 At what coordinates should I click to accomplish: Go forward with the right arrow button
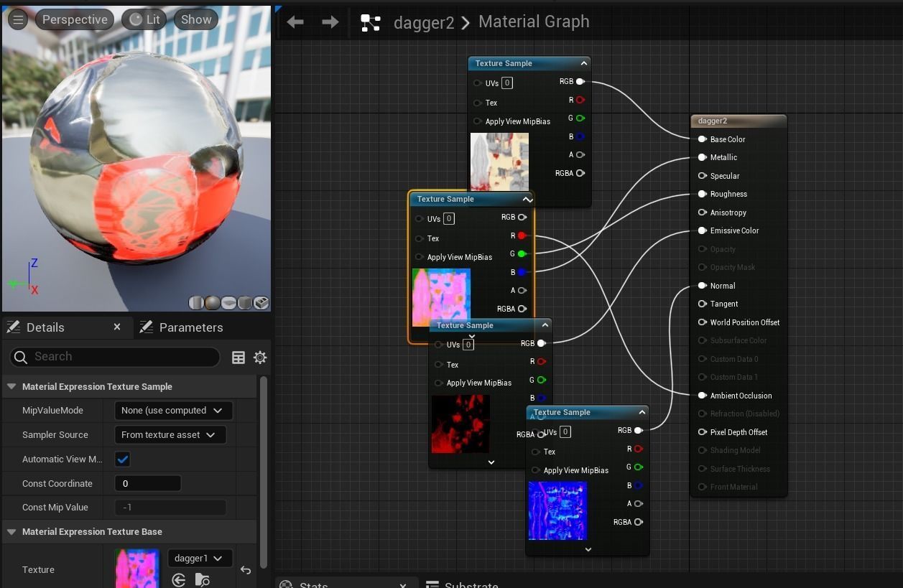[x=330, y=22]
